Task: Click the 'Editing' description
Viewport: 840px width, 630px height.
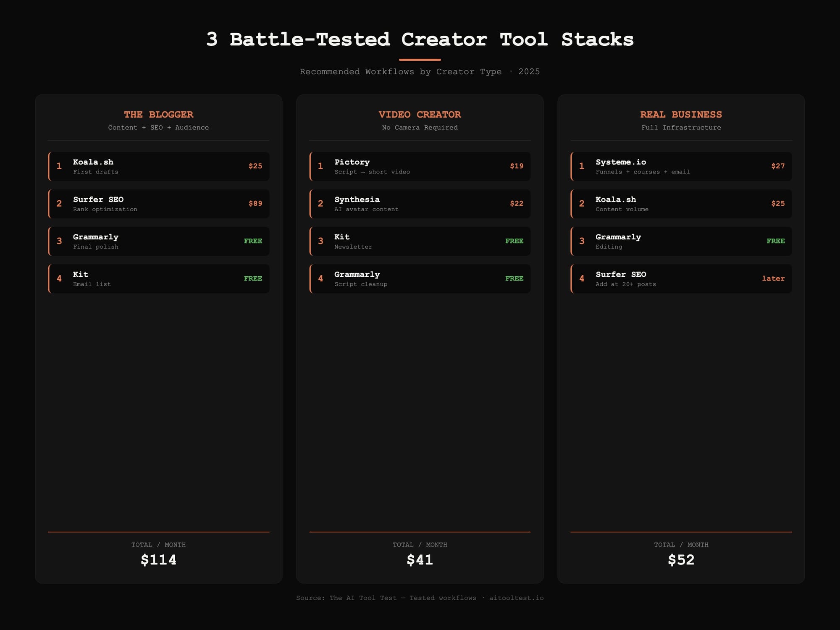Action: click(x=609, y=247)
